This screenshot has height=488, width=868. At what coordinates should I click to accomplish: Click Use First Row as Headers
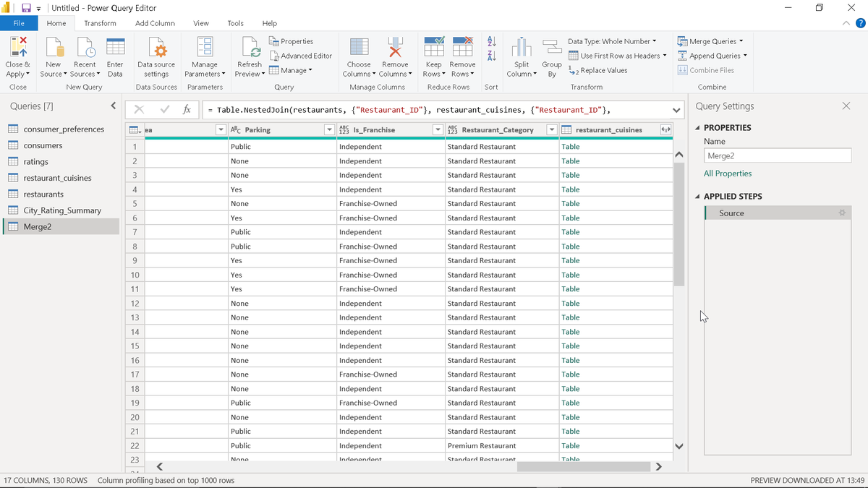618,56
